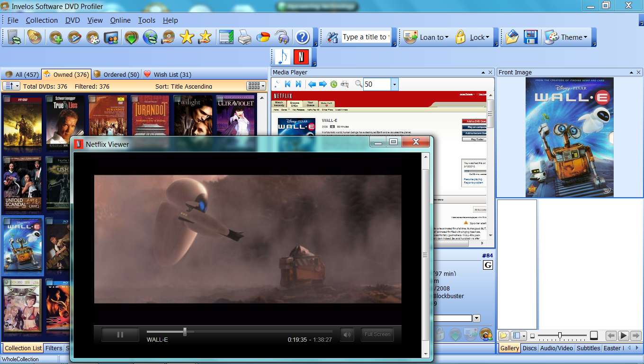Click the printer icon
This screenshot has width=644, height=364.
point(245,37)
